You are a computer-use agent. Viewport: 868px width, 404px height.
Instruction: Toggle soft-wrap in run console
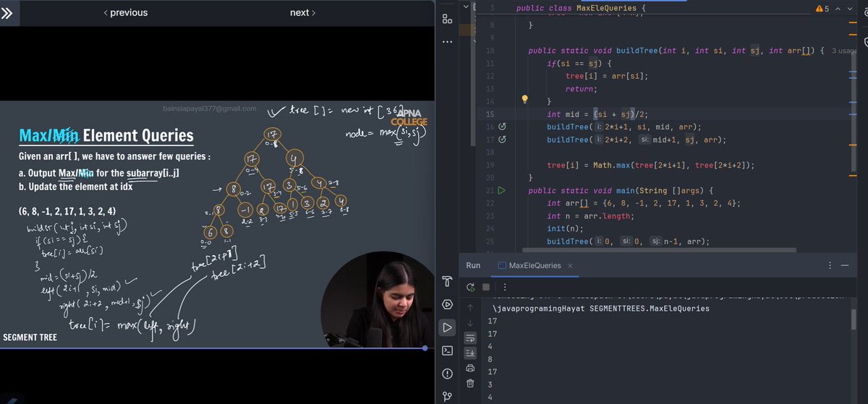(471, 338)
